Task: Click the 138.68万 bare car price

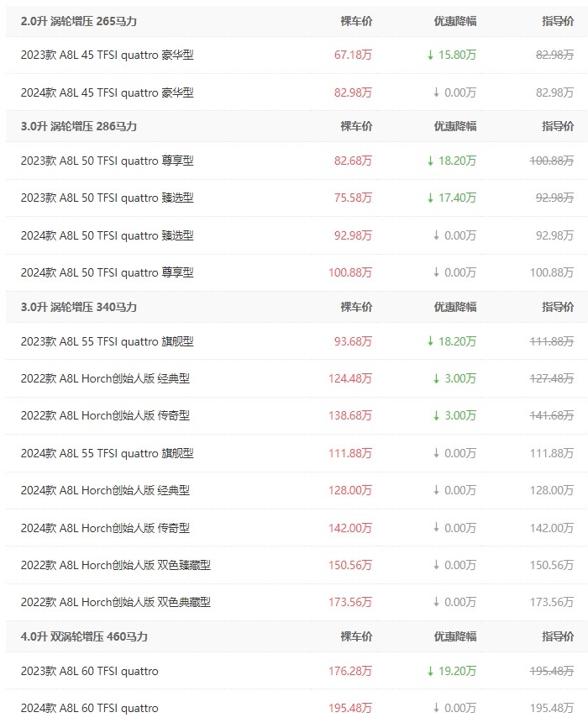Action: coord(350,415)
